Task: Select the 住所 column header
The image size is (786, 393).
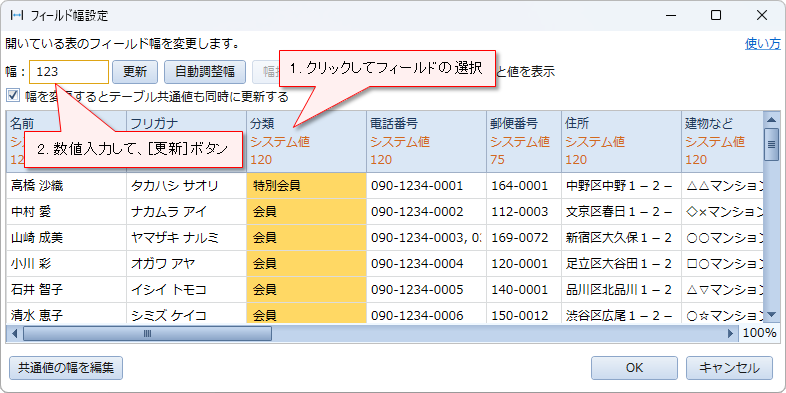Action: (621, 142)
